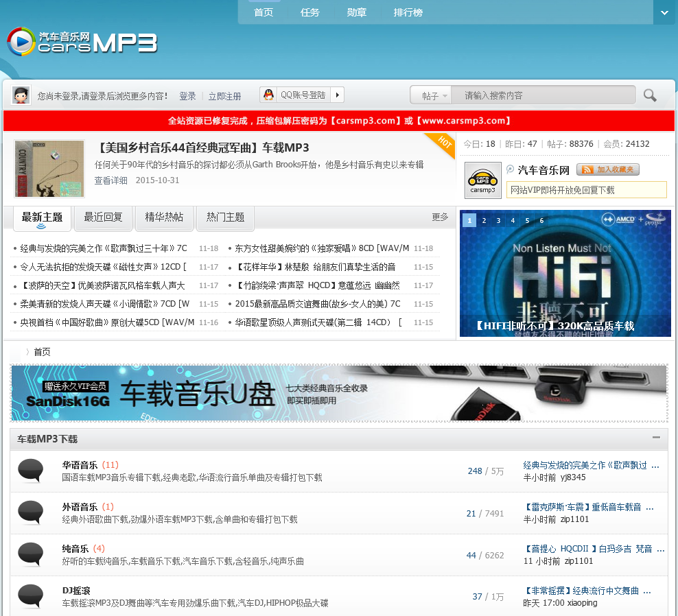Click username yj8345
This screenshot has width=678, height=616.
coord(573,477)
